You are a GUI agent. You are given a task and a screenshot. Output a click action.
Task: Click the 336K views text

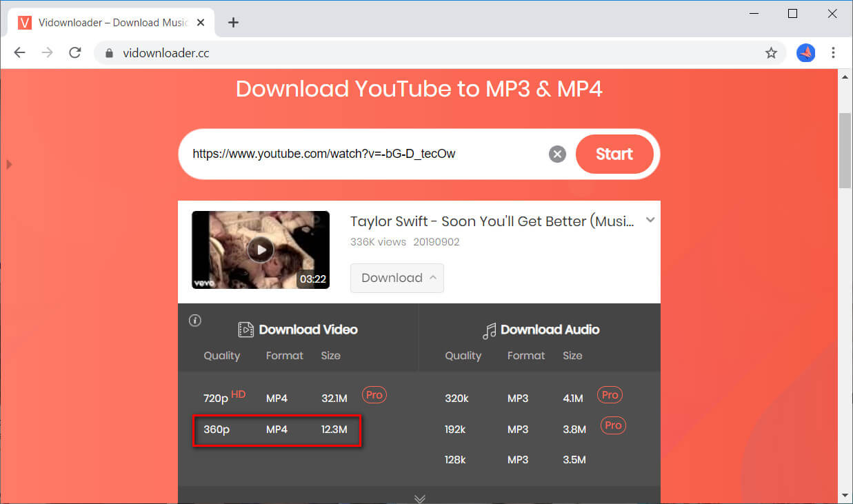[x=378, y=242]
